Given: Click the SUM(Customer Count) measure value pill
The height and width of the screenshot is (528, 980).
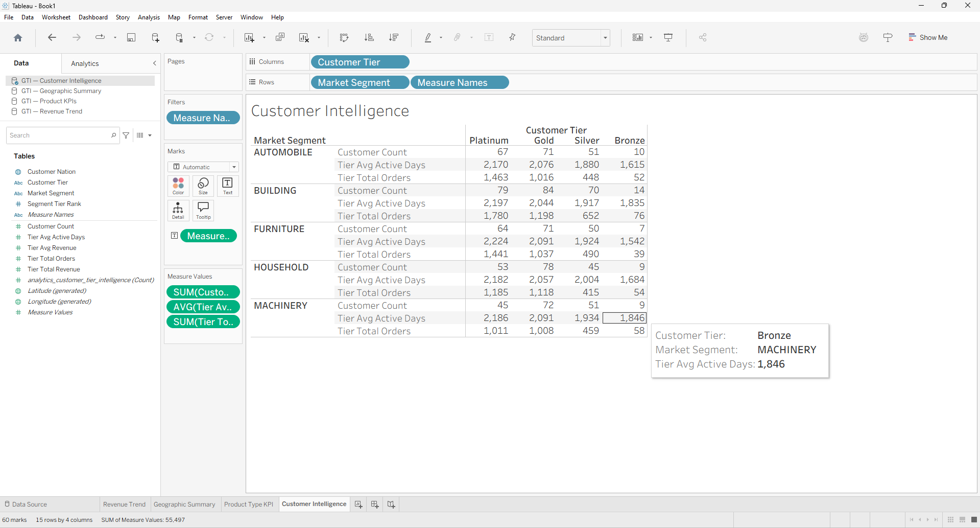Looking at the screenshot, I should pos(203,292).
